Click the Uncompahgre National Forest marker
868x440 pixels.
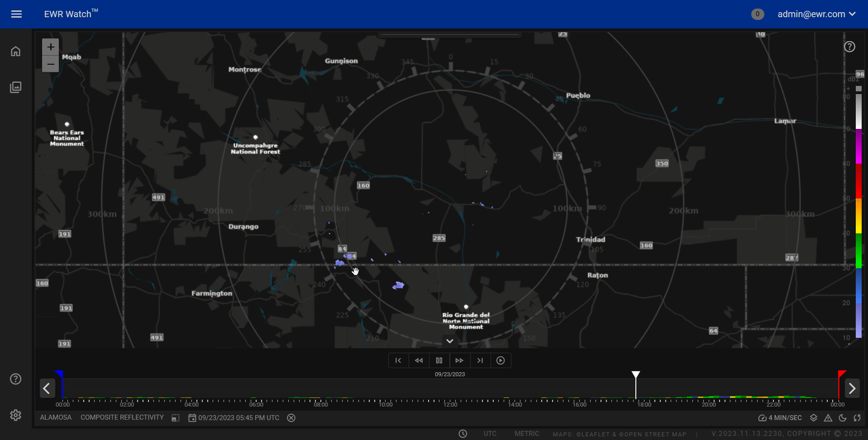tap(256, 137)
